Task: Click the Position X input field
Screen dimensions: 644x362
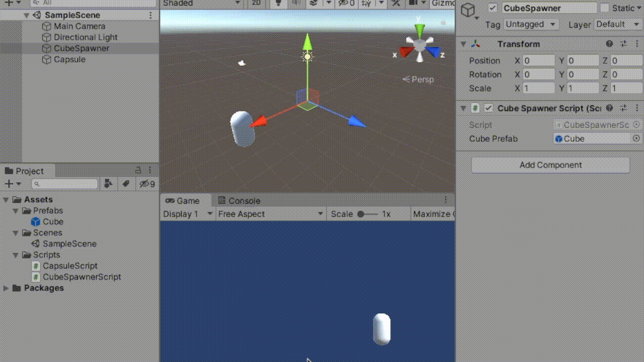Action: tap(538, 61)
